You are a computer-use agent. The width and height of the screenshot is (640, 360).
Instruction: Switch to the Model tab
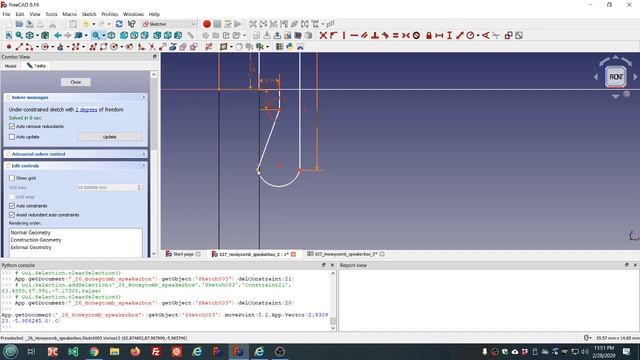tap(11, 66)
